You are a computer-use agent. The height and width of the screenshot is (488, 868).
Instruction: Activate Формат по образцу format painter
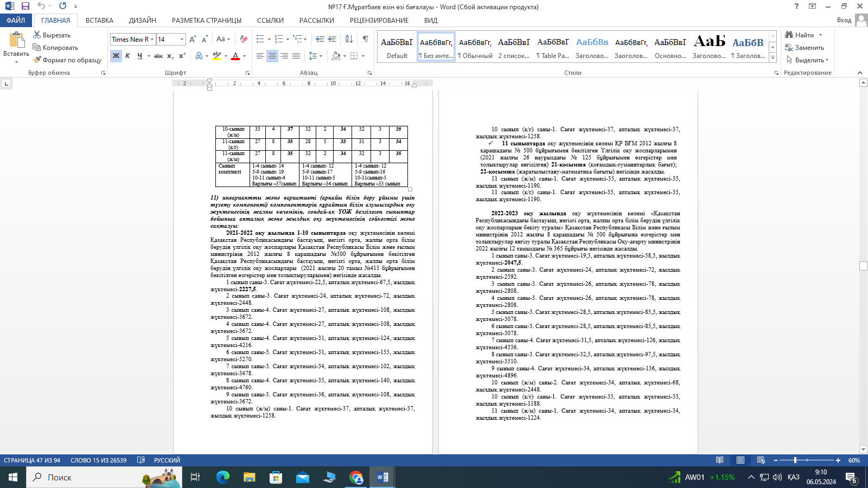(x=67, y=60)
